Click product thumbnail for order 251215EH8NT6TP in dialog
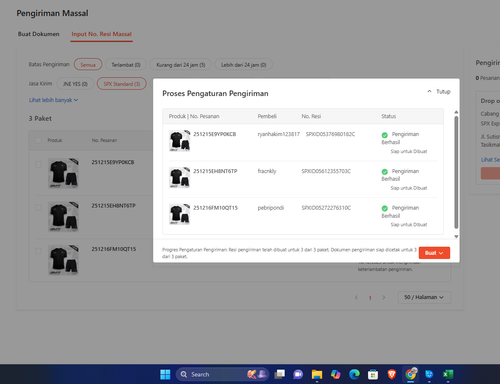Viewport: 500px width, 384px height. (x=179, y=177)
